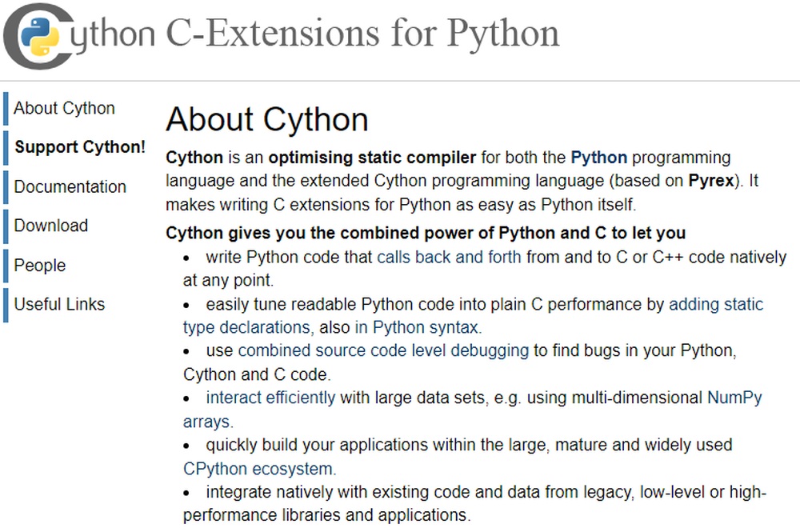Open 'calls back and forth' link
The image size is (800, 532).
point(449,257)
